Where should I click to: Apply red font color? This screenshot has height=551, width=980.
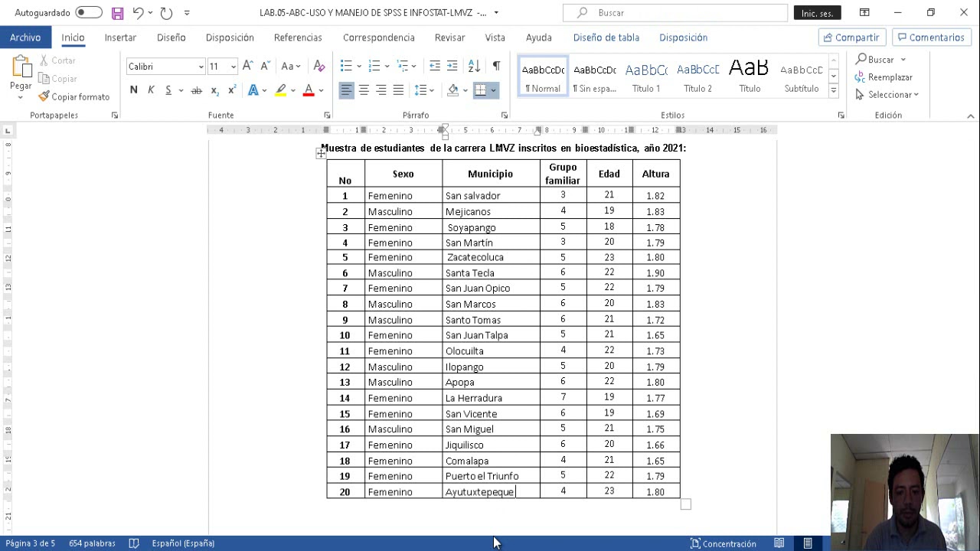tap(309, 90)
